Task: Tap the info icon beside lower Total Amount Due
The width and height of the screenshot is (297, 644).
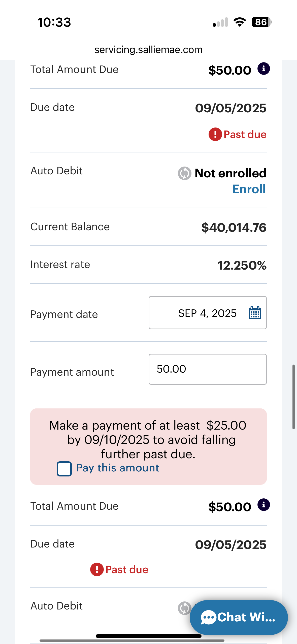Action: (263, 505)
